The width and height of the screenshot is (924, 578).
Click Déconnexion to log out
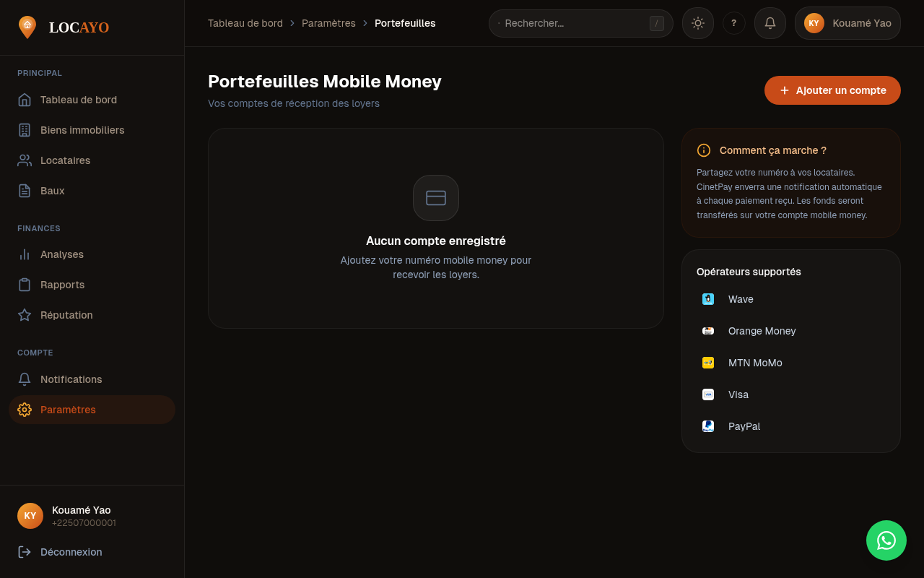pyautogui.click(x=71, y=552)
